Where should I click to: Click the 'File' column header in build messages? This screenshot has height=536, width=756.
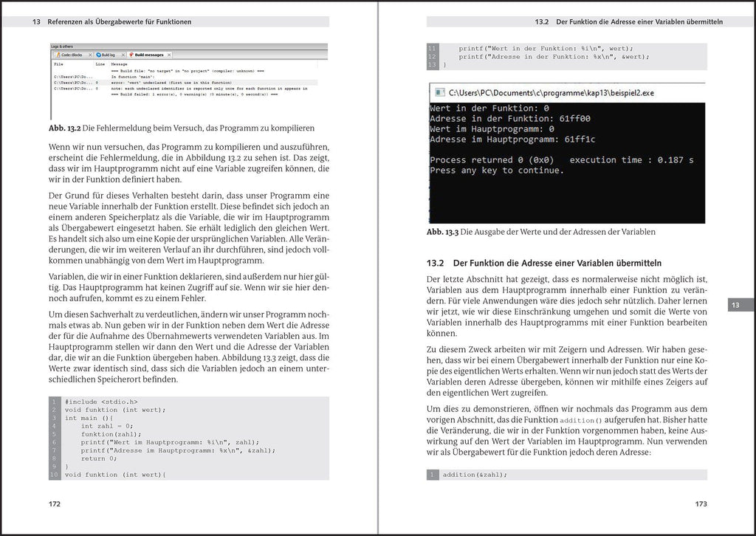pos(58,64)
